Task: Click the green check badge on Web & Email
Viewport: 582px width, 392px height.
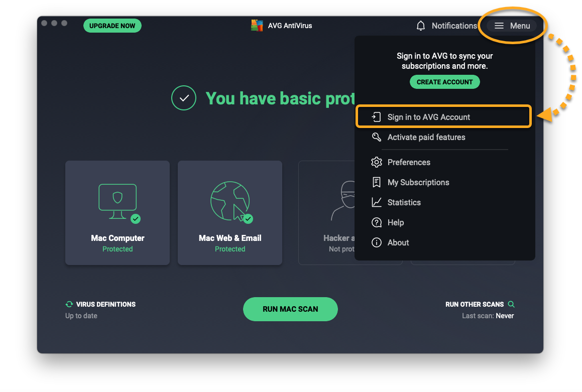Action: [x=248, y=219]
